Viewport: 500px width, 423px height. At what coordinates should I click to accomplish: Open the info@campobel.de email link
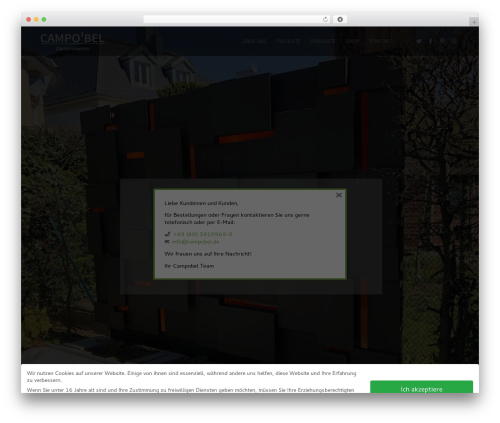(x=195, y=242)
